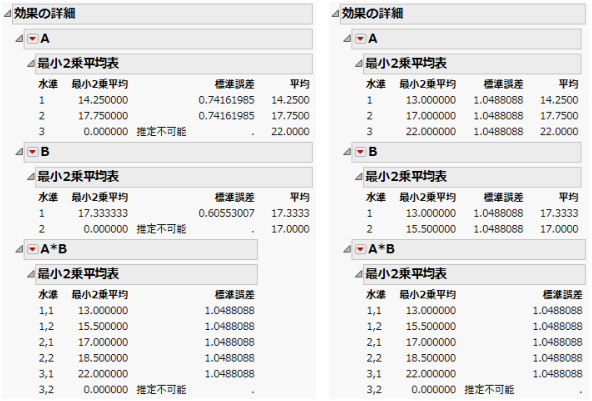Collapse 最小2乗平均表 under A*B in left report
Screen dimensions: 592x401
[31, 274]
